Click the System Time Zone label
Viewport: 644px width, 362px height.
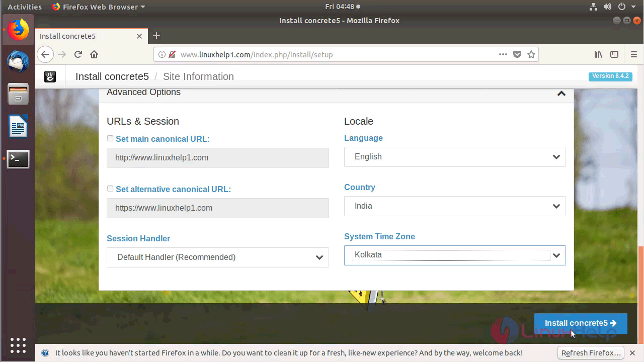click(x=379, y=236)
